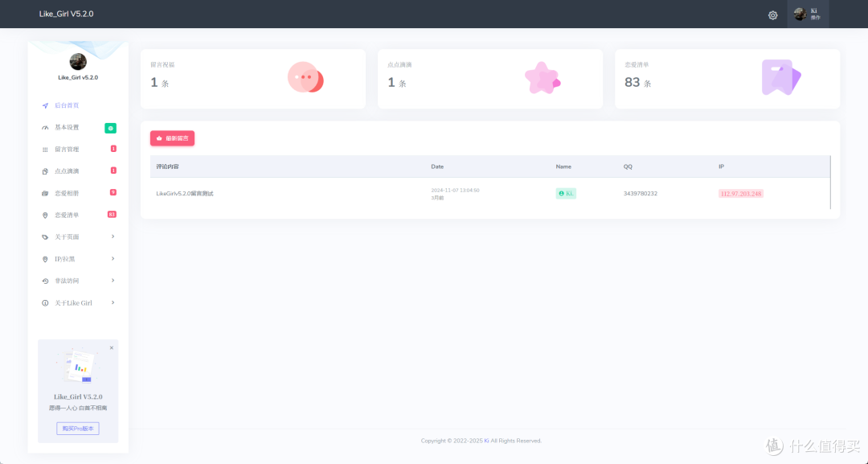
Task: Click the green badge beside 基本设置
Action: click(111, 128)
